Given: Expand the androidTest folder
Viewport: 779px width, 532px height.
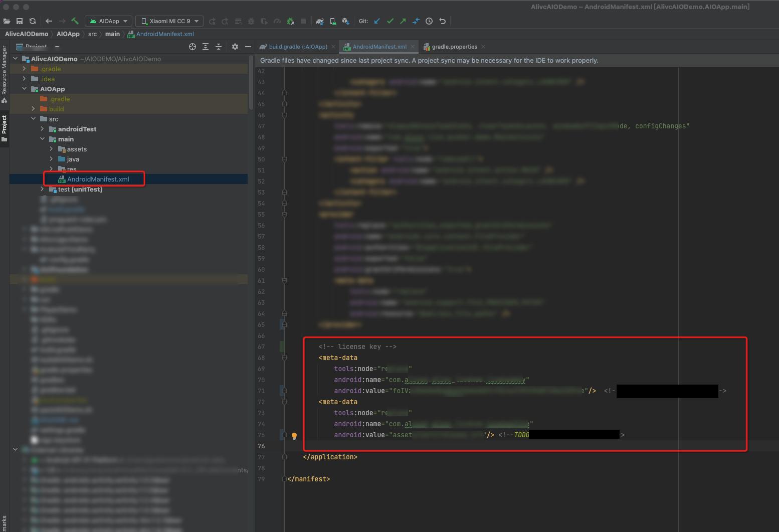Looking at the screenshot, I should 42,129.
